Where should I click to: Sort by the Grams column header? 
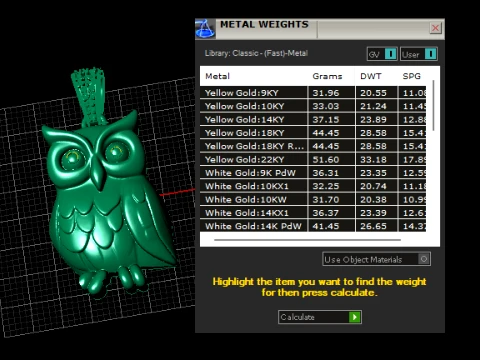(327, 76)
